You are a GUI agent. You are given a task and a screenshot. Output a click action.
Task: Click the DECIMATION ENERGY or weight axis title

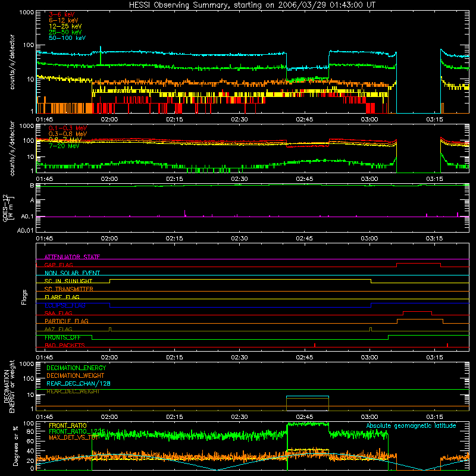tap(9, 386)
